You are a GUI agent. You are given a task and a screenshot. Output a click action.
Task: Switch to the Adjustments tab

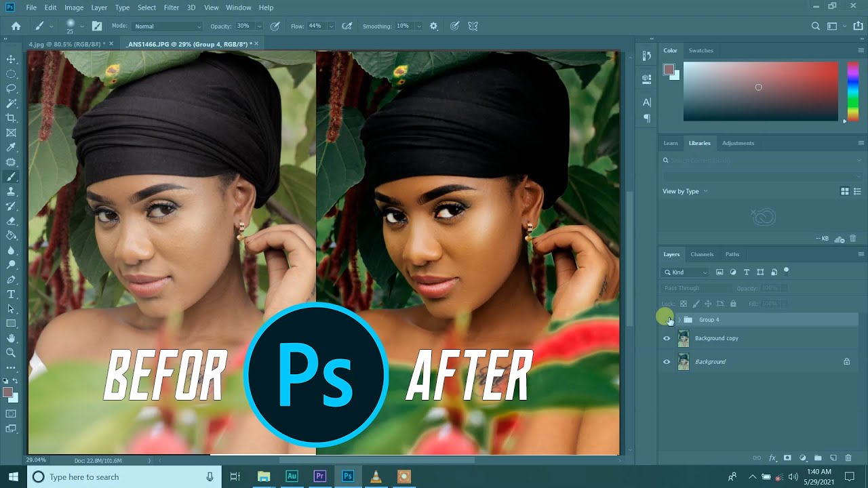coord(738,143)
